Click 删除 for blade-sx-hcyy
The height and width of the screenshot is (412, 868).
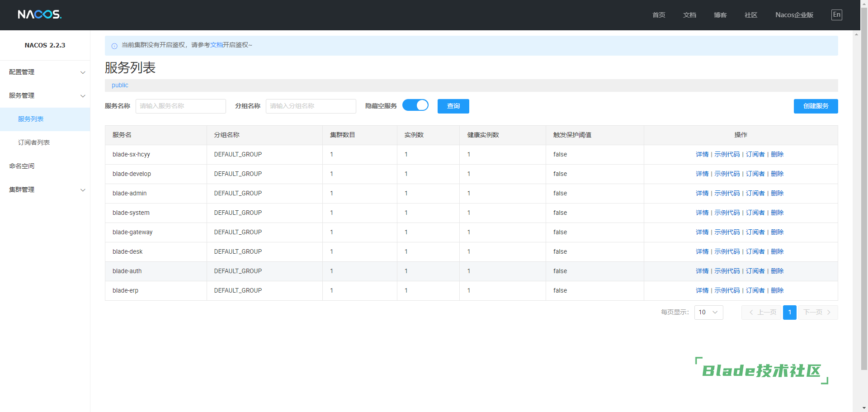[777, 155]
